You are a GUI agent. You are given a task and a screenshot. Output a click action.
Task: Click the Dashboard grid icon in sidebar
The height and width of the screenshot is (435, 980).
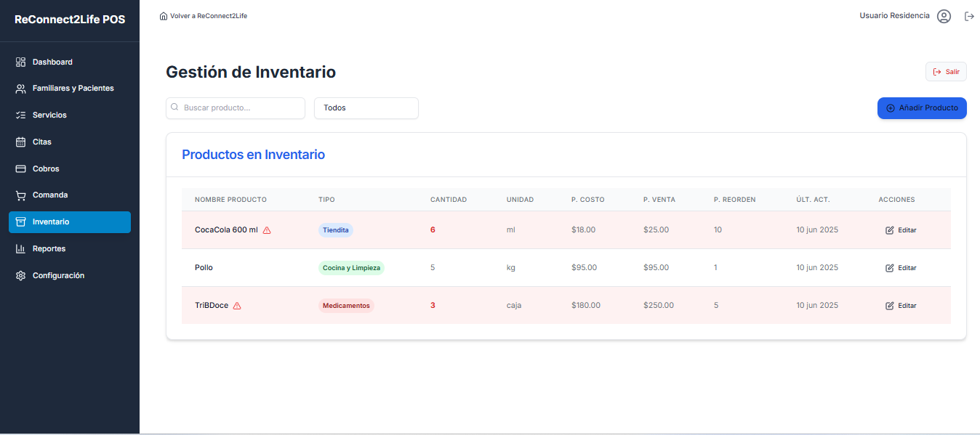click(x=20, y=62)
